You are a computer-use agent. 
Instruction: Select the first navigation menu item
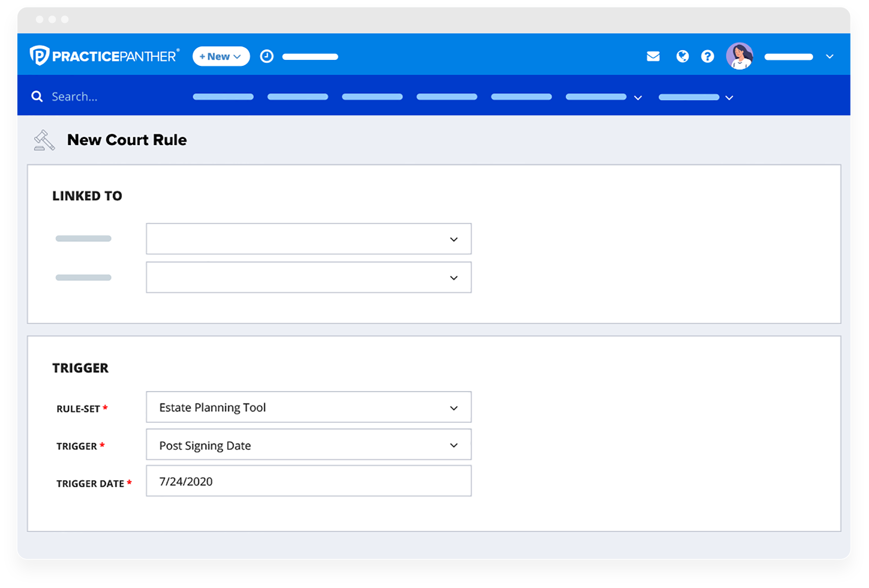click(223, 97)
